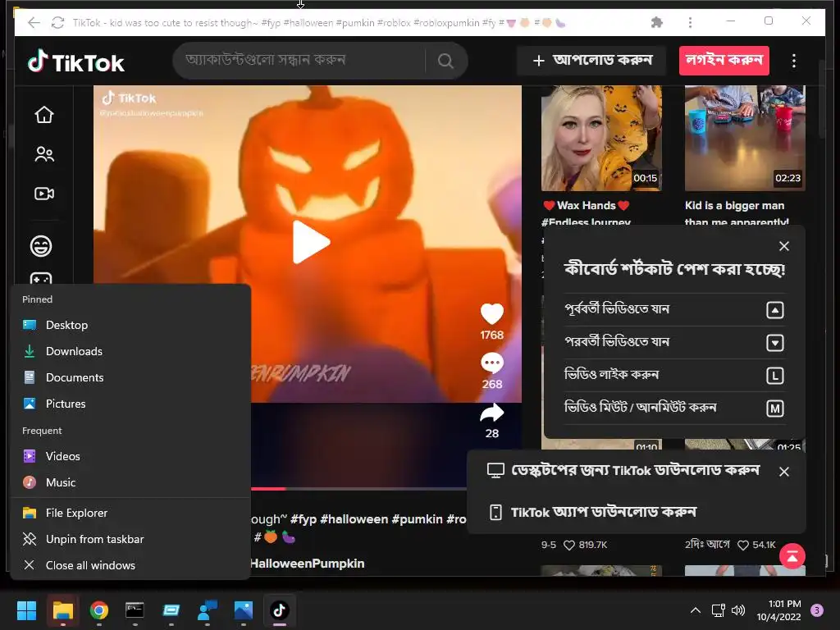
Task: Open the clock showing 1:01 PM
Action: tap(779, 610)
